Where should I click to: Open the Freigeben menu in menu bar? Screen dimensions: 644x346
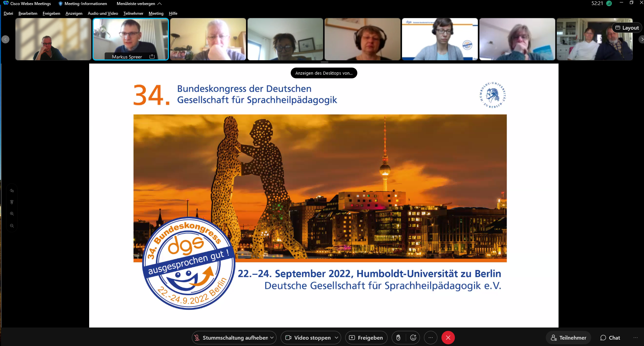[51, 13]
